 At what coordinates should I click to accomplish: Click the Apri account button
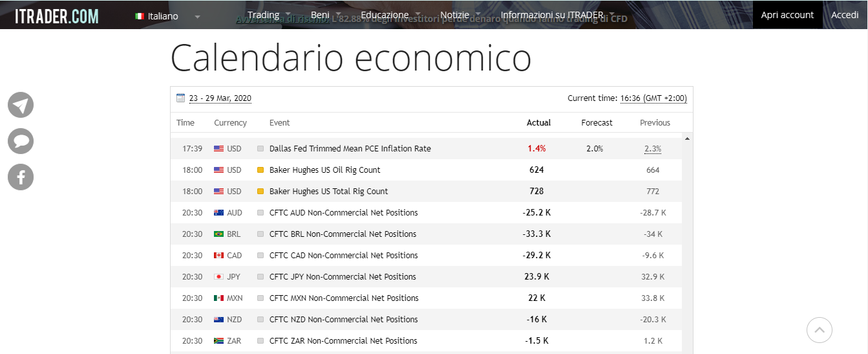[787, 15]
